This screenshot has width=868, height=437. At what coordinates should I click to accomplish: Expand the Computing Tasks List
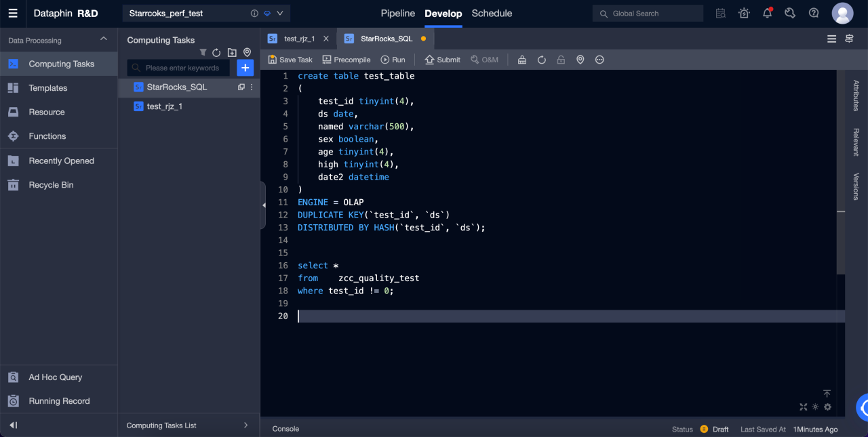click(245, 425)
